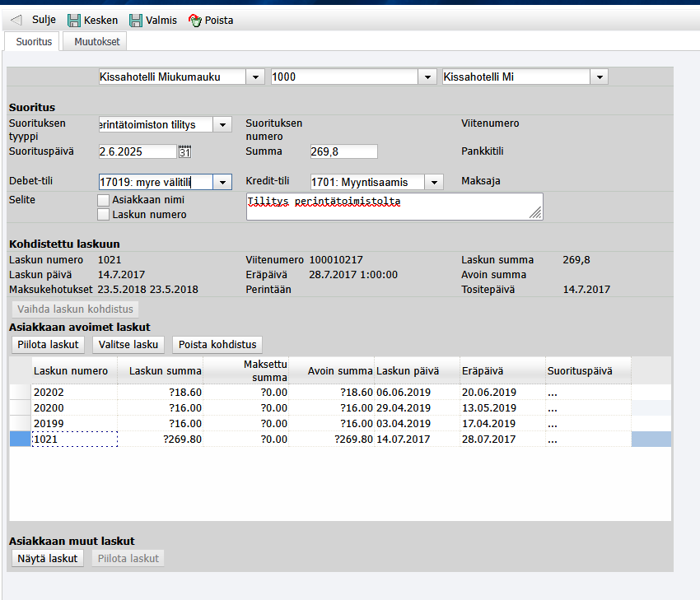The image size is (700, 600).
Task: Click the Avoin summa column header
Action: coord(332,370)
